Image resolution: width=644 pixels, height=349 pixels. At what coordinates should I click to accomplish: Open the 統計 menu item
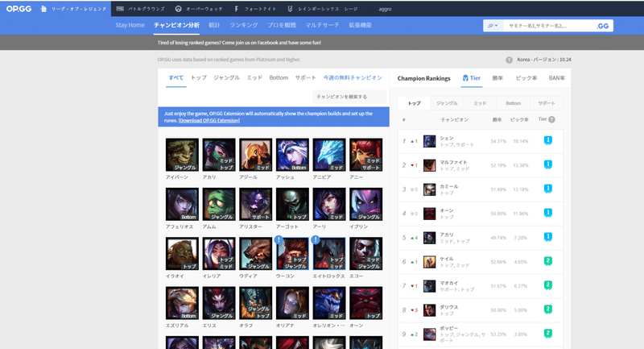tap(214, 25)
